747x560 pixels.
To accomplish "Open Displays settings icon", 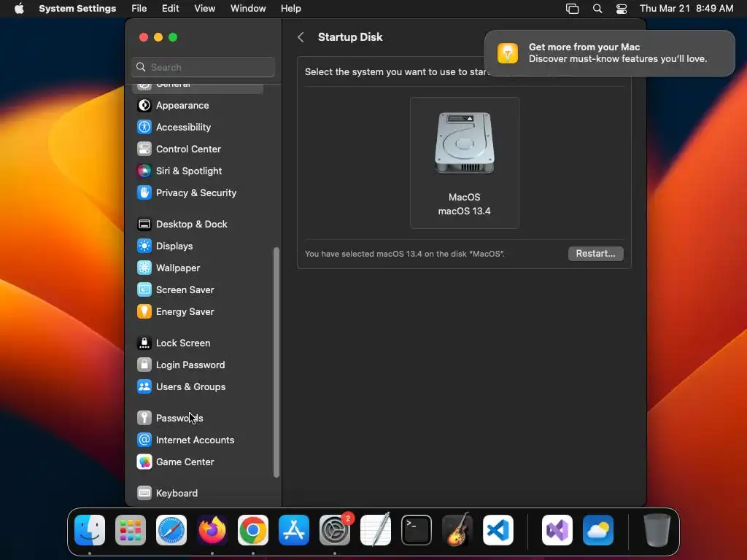I will (x=144, y=246).
